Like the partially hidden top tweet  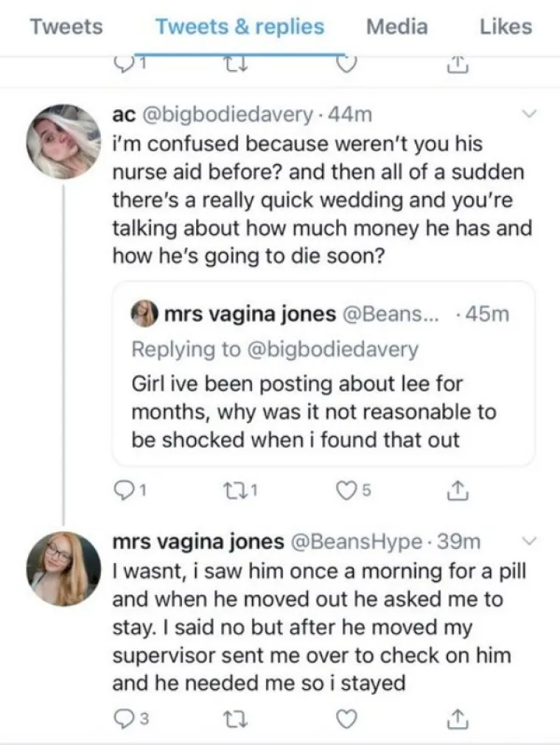point(345,66)
